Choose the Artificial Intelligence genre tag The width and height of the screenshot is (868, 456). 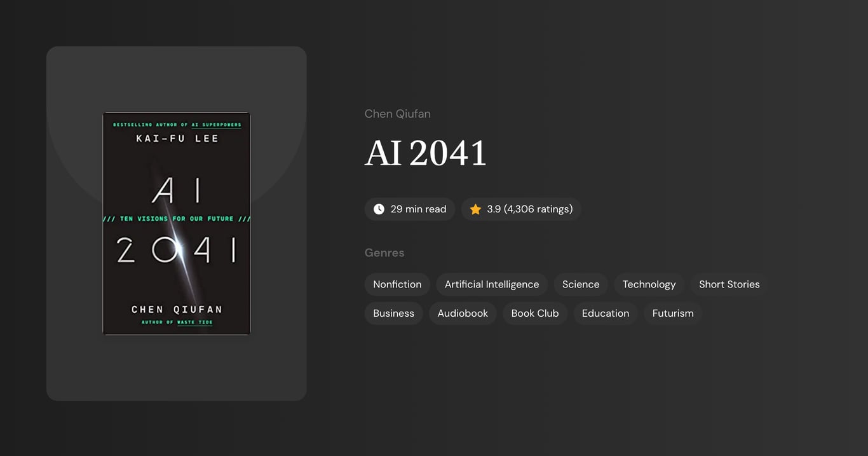point(491,284)
